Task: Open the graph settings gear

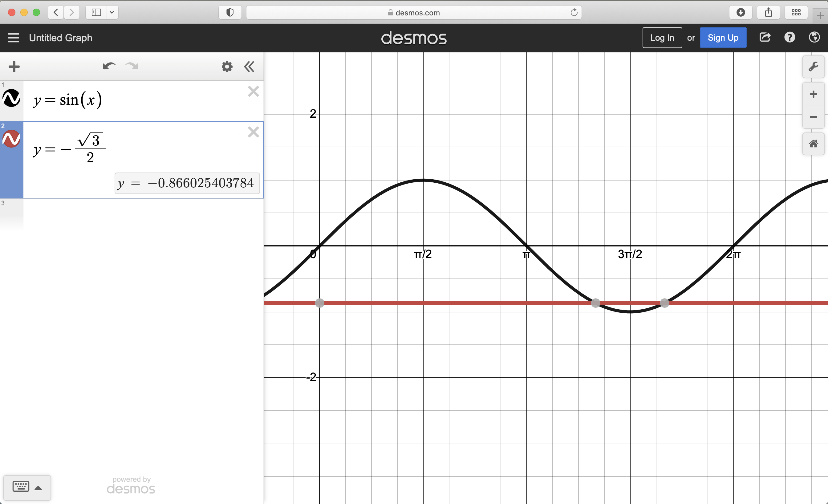Action: coord(227,66)
